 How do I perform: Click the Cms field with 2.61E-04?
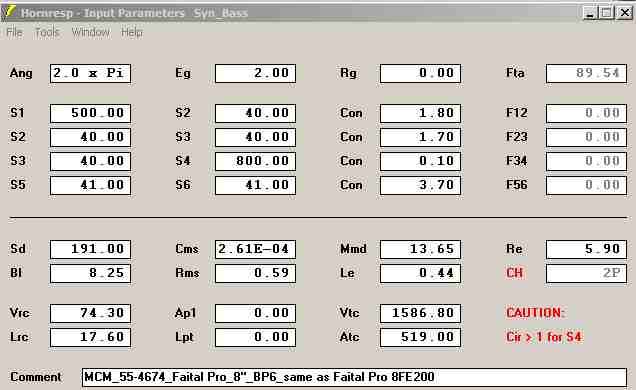click(255, 249)
